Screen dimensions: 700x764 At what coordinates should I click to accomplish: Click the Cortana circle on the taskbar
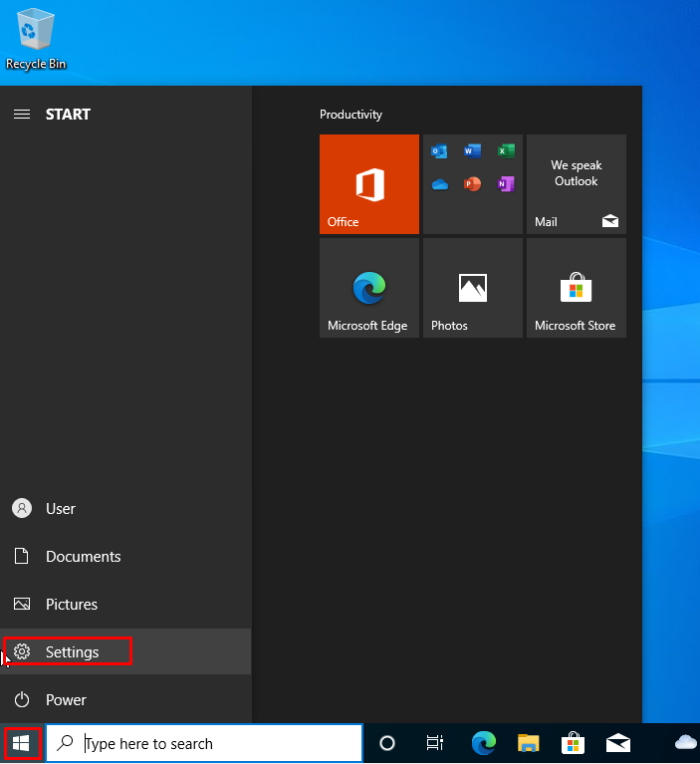[x=387, y=743]
